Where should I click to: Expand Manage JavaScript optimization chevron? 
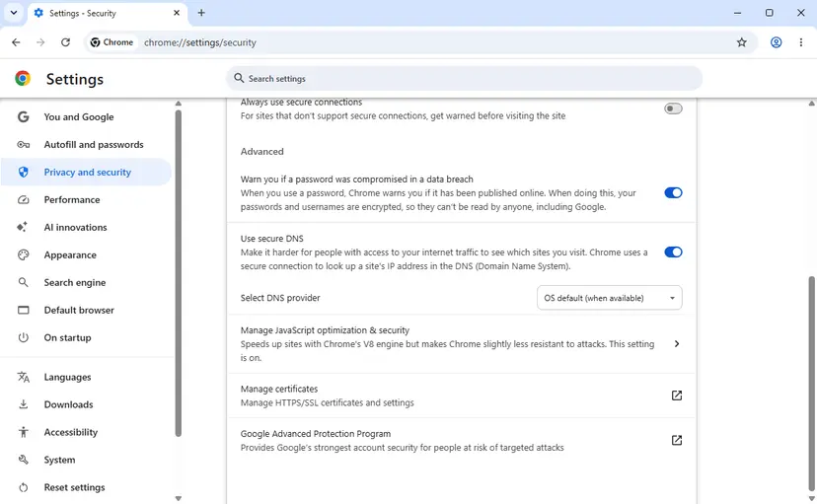coord(676,343)
